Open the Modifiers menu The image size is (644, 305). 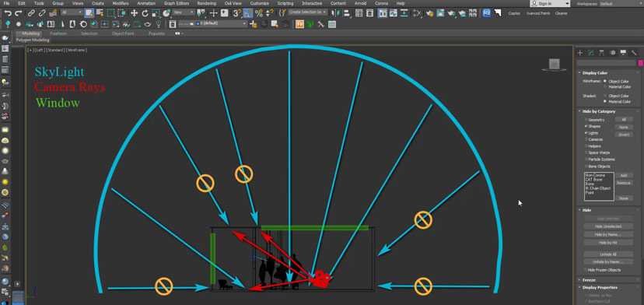coord(121,3)
